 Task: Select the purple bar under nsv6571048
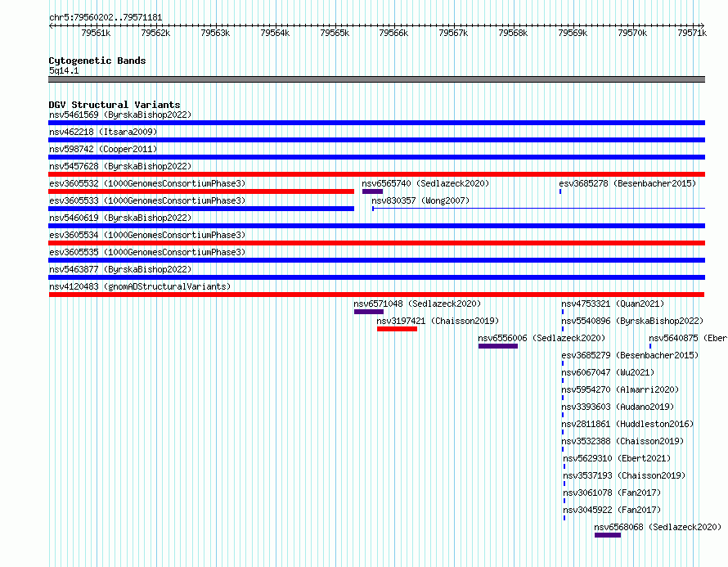369,312
